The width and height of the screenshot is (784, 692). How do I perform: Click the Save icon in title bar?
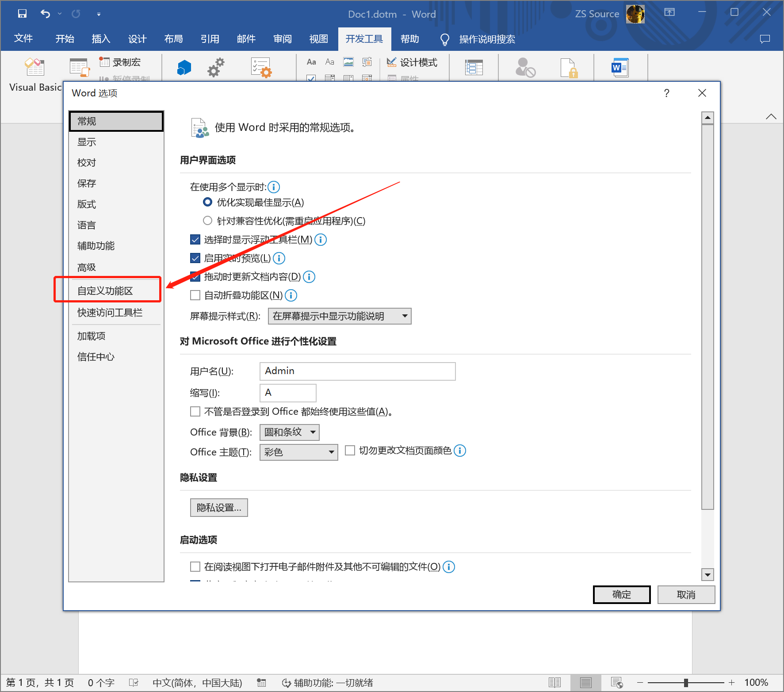(22, 14)
